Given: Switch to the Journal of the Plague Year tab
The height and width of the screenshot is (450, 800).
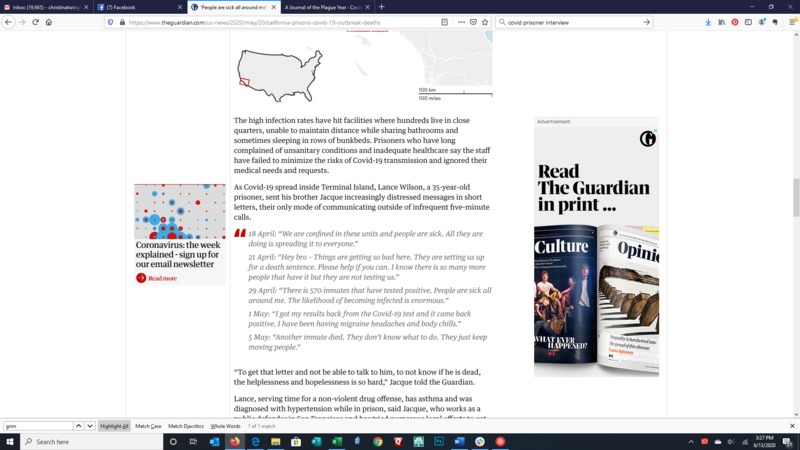Looking at the screenshot, I should point(322,7).
